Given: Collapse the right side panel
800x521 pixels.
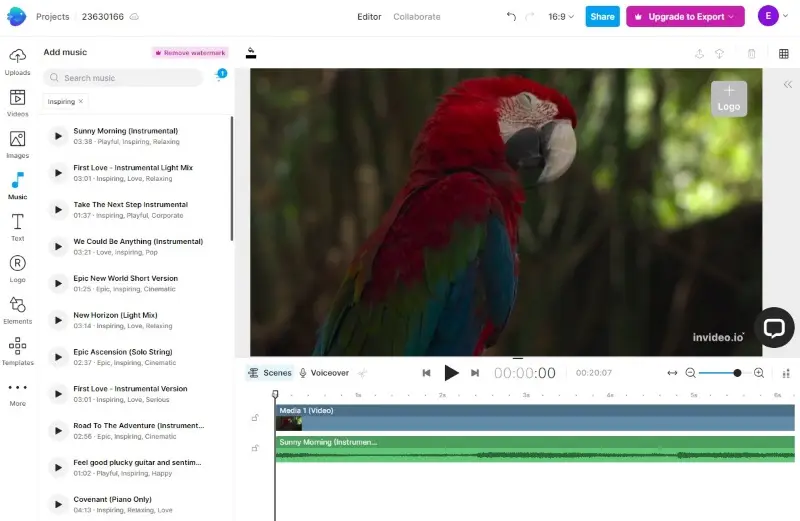Looking at the screenshot, I should tap(788, 85).
